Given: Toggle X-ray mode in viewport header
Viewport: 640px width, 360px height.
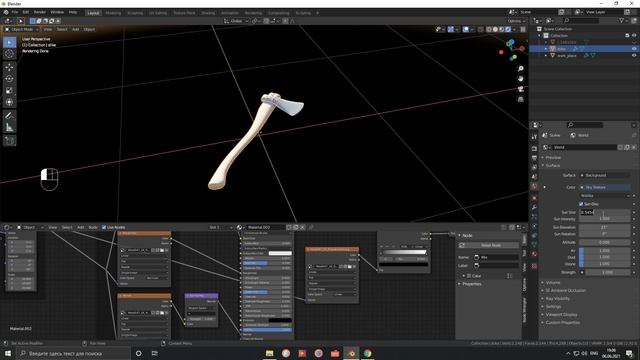Looking at the screenshot, I should click(x=481, y=29).
